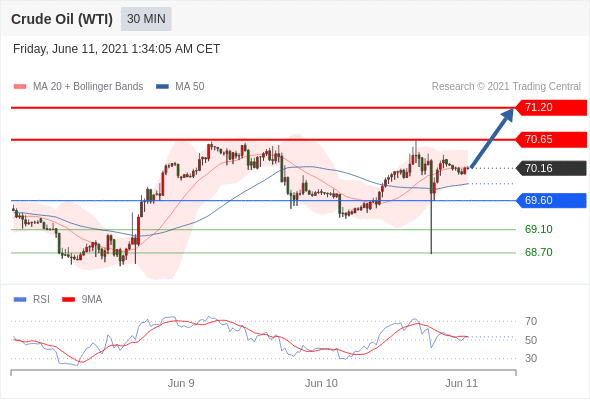Click the date 'Friday, June 11, 2021 1:34:05 AM CET'
Image resolution: width=590 pixels, height=400 pixels.
116,49
